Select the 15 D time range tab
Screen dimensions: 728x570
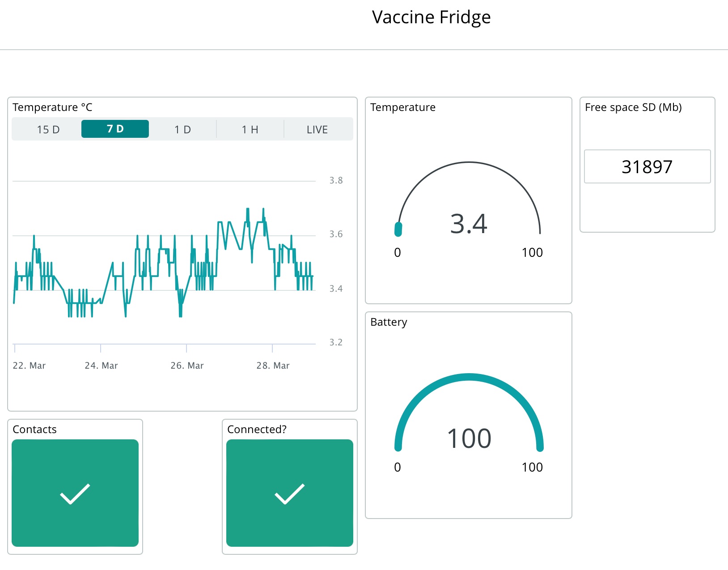pos(48,129)
